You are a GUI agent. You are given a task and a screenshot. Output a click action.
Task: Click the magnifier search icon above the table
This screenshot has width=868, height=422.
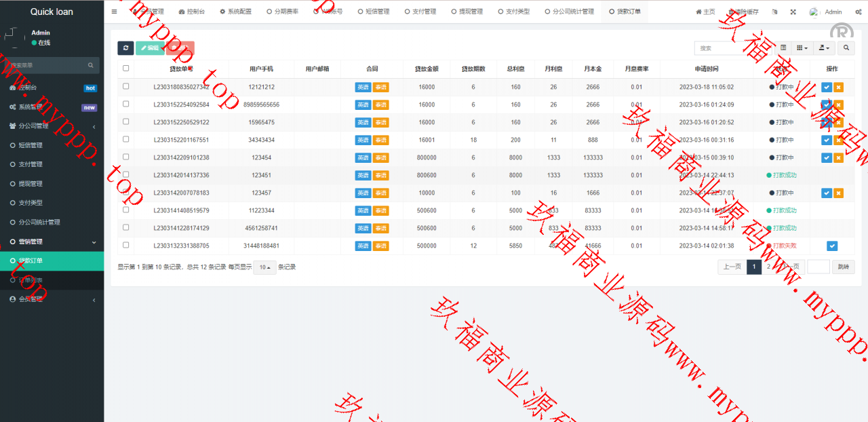coord(846,49)
